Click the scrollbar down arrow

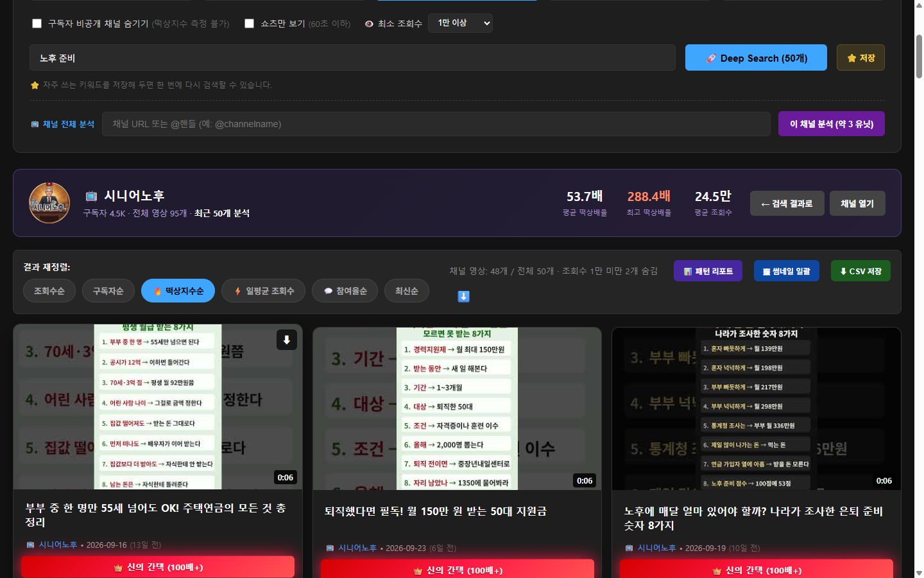pos(919,573)
